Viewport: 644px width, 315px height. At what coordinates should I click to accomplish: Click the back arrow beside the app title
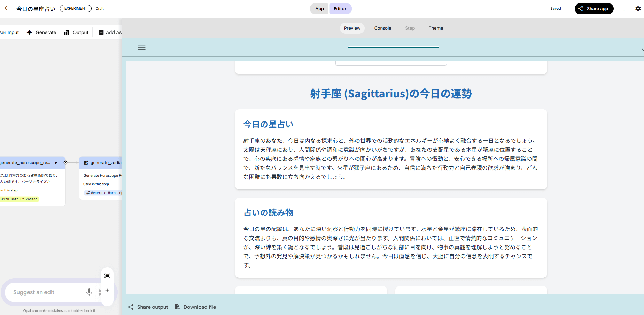click(7, 8)
